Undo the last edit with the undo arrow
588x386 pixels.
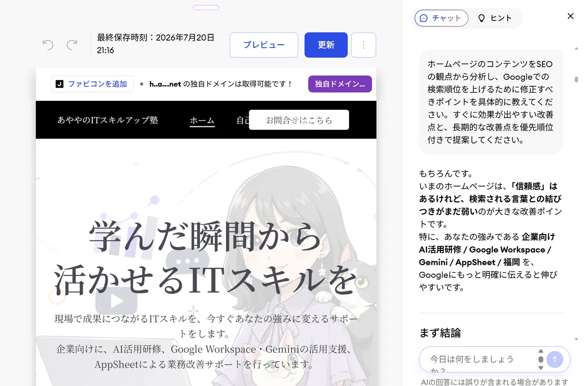click(x=48, y=45)
